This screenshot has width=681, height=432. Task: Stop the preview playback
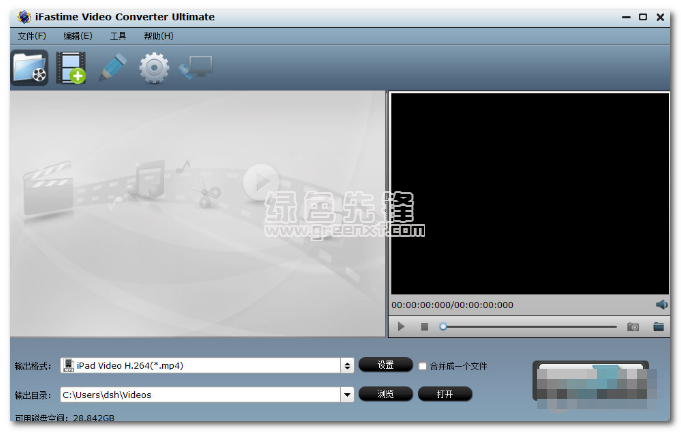pyautogui.click(x=424, y=326)
